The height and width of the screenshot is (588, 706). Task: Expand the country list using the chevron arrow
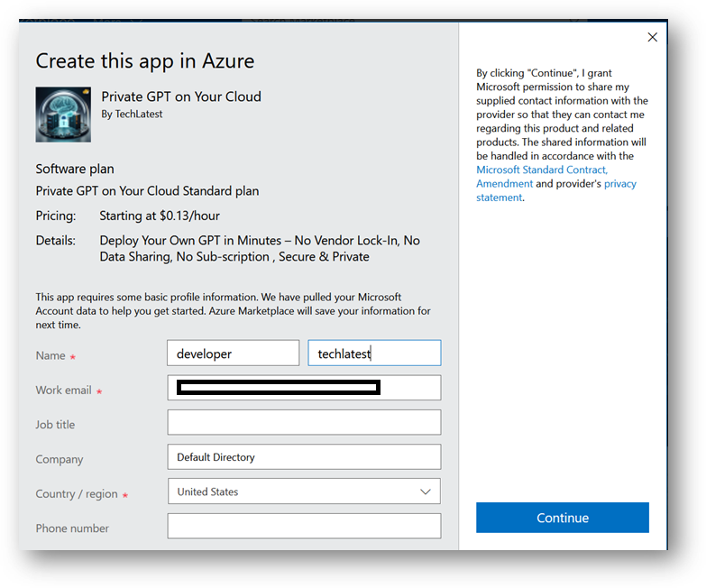(426, 492)
